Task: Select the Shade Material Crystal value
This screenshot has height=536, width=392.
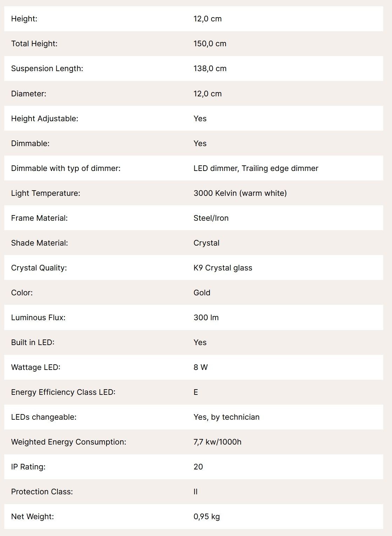Action: pyautogui.click(x=206, y=243)
